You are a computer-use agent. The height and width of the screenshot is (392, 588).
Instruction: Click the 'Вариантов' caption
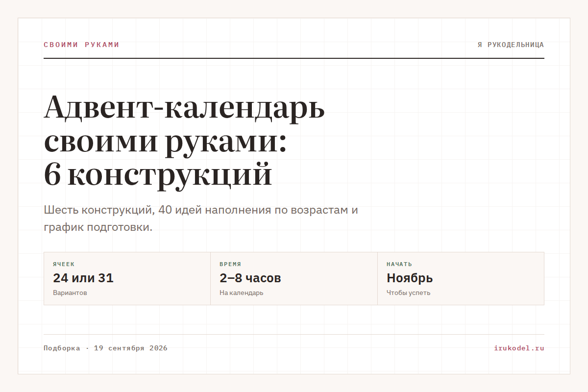70,293
